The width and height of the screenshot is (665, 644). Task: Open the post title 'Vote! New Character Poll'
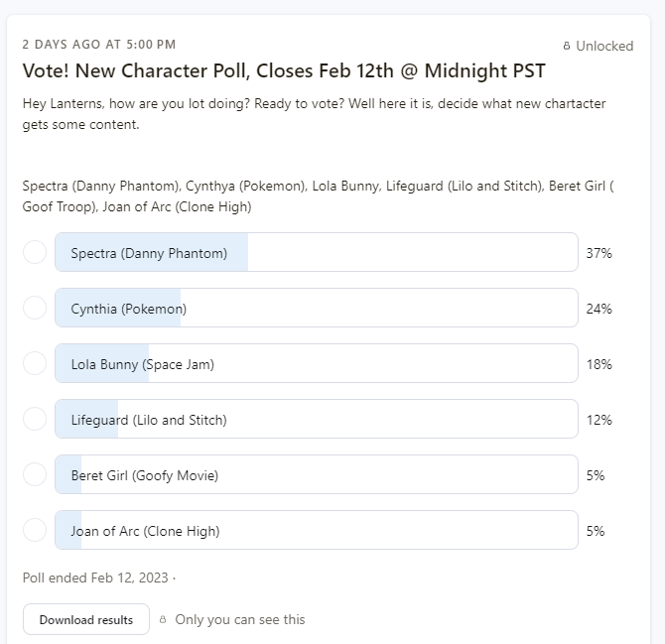(284, 70)
